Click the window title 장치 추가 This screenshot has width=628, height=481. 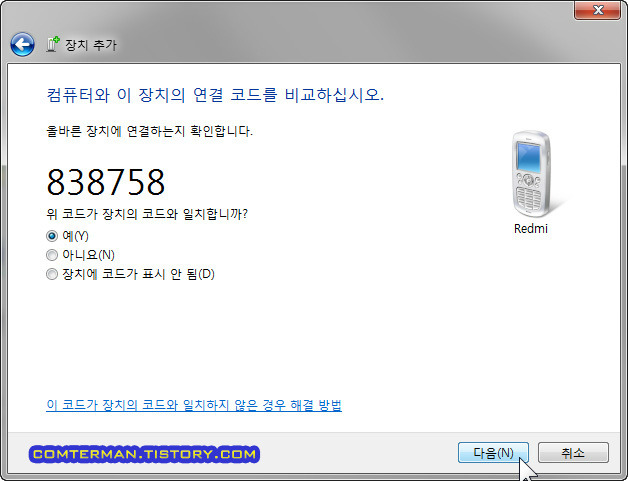click(x=91, y=44)
